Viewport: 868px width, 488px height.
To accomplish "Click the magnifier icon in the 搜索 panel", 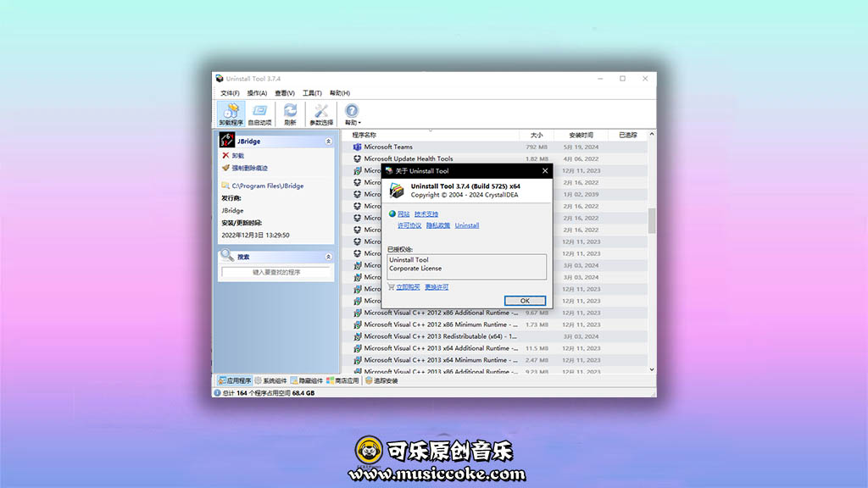I will 227,255.
